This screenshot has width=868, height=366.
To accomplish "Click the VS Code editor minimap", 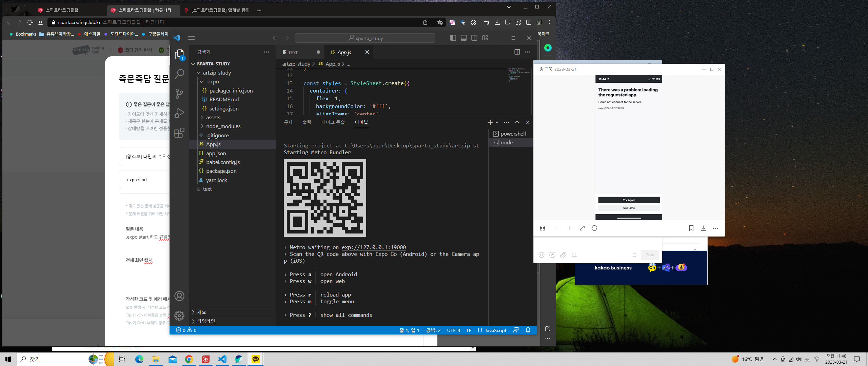I will click(x=519, y=74).
